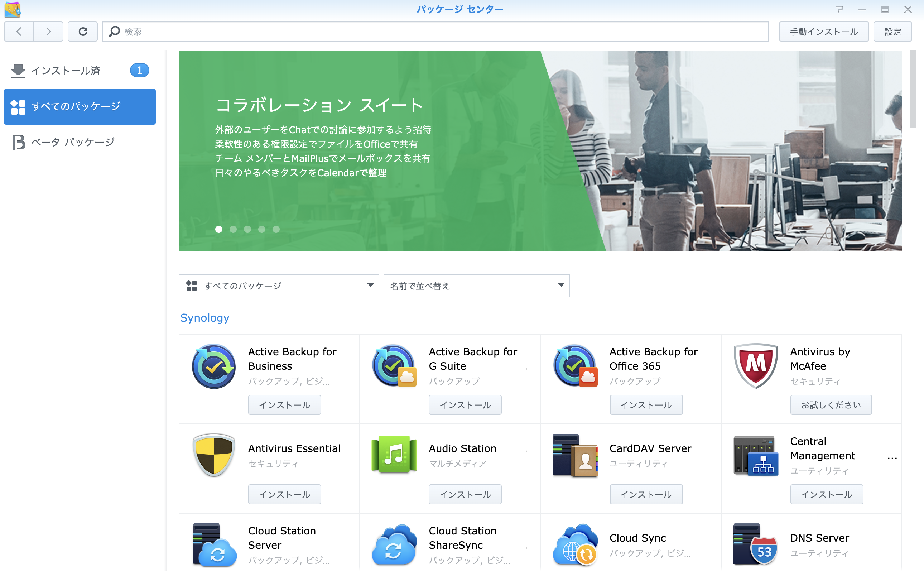Click the vertical scrollbar thumb

[912, 89]
